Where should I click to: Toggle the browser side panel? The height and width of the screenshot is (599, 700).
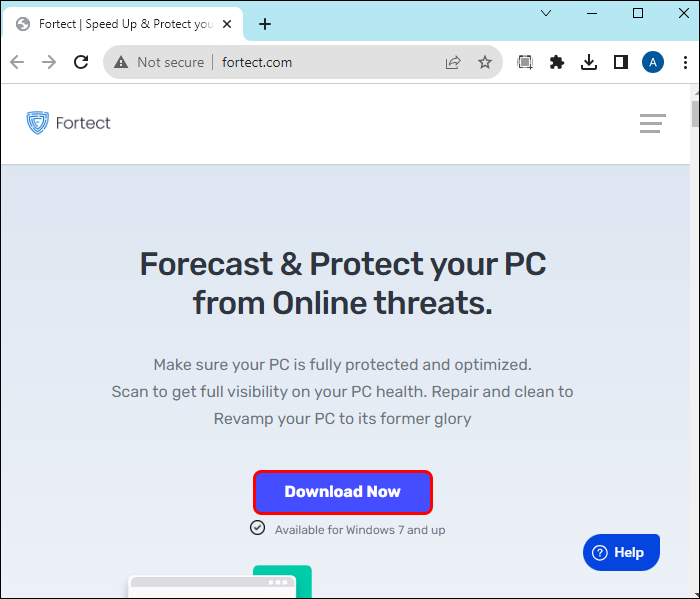621,62
